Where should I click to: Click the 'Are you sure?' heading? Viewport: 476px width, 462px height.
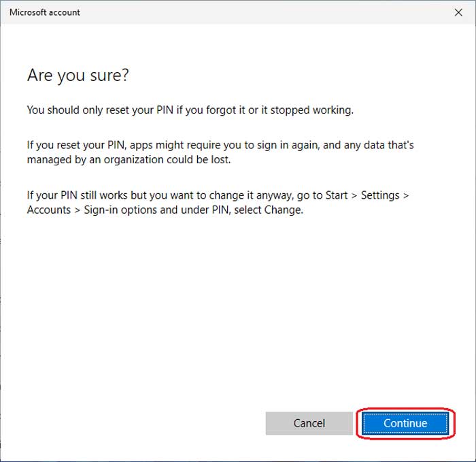tap(78, 75)
